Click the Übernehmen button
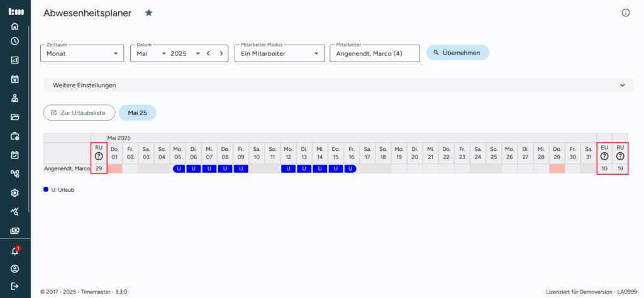644x298 pixels. (x=457, y=53)
